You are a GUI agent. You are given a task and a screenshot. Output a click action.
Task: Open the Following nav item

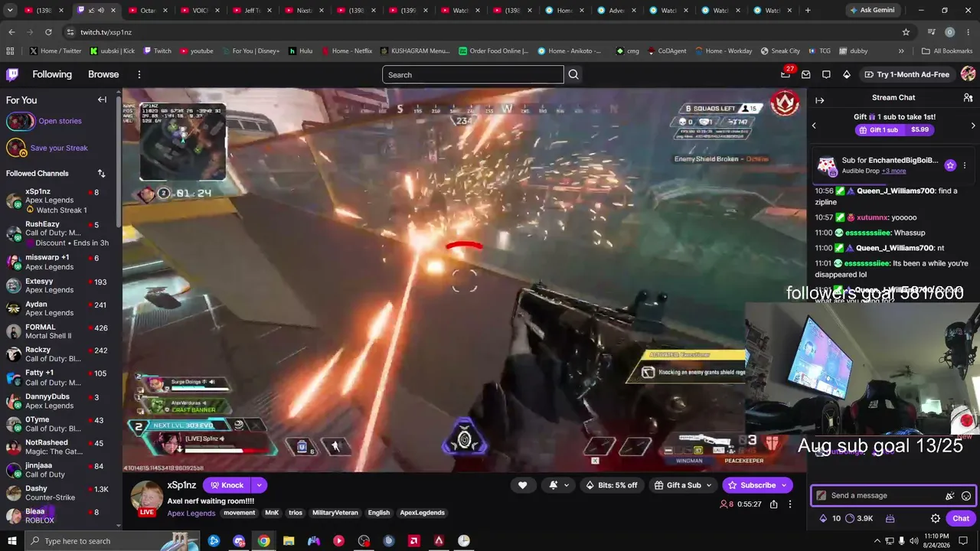click(52, 74)
